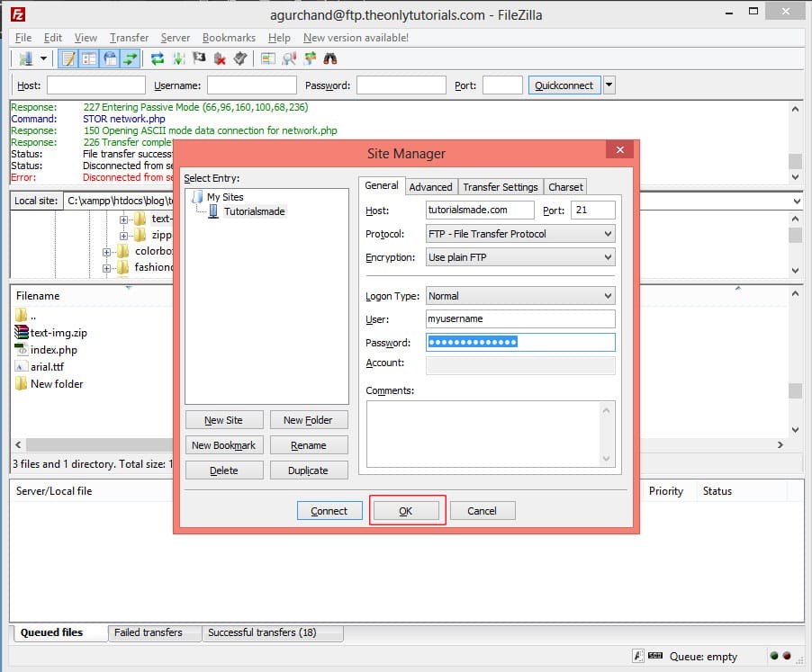Click the arial.ttf font file icon
The width and height of the screenshot is (812, 672).
coord(22,366)
